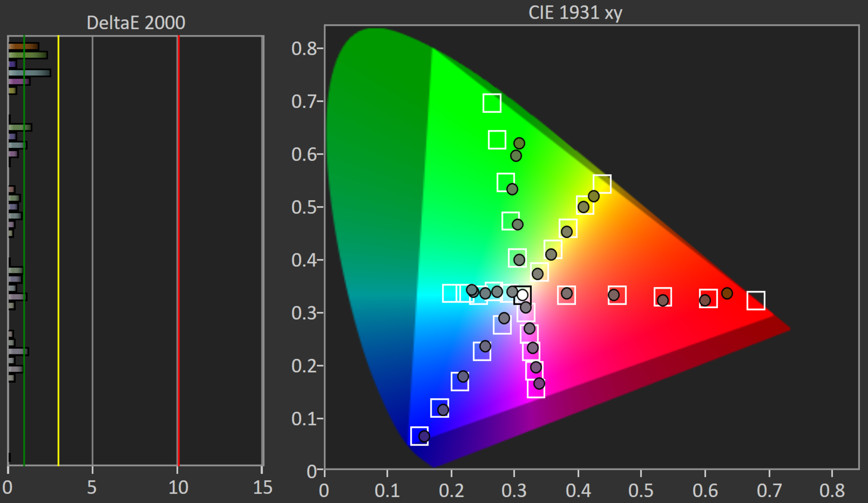Click the topmost dark green measured circle
The height and width of the screenshot is (503, 868).
pyautogui.click(x=519, y=143)
